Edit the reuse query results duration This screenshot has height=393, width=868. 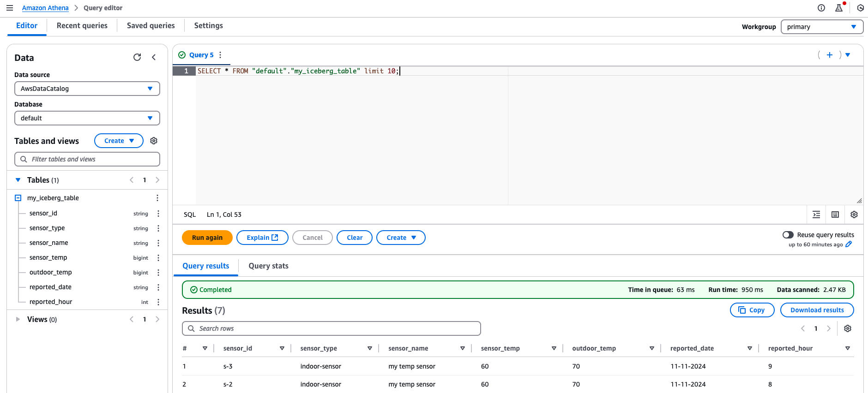coord(849,244)
